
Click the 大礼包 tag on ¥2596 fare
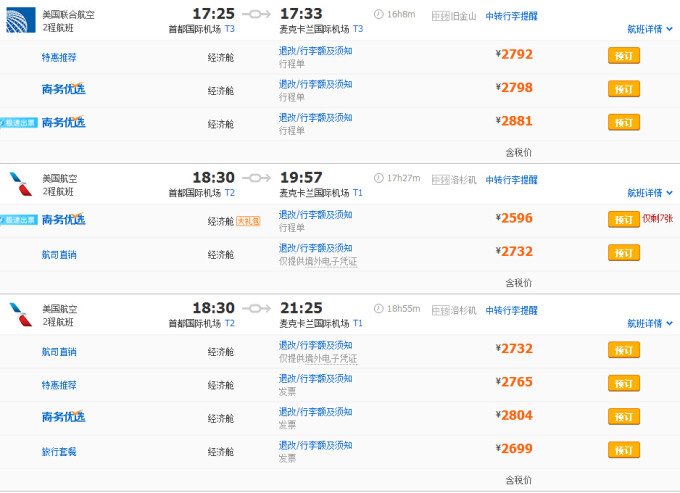(x=248, y=220)
